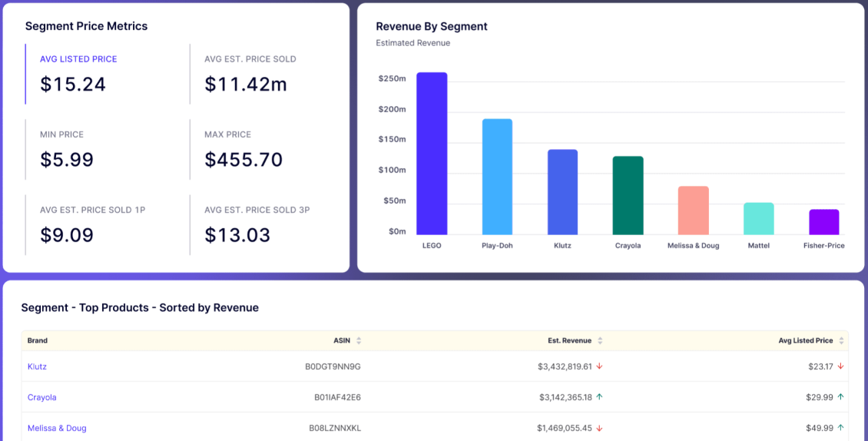Open the Melissa & Doug brand link
Viewport: 868px width, 441px height.
click(57, 428)
